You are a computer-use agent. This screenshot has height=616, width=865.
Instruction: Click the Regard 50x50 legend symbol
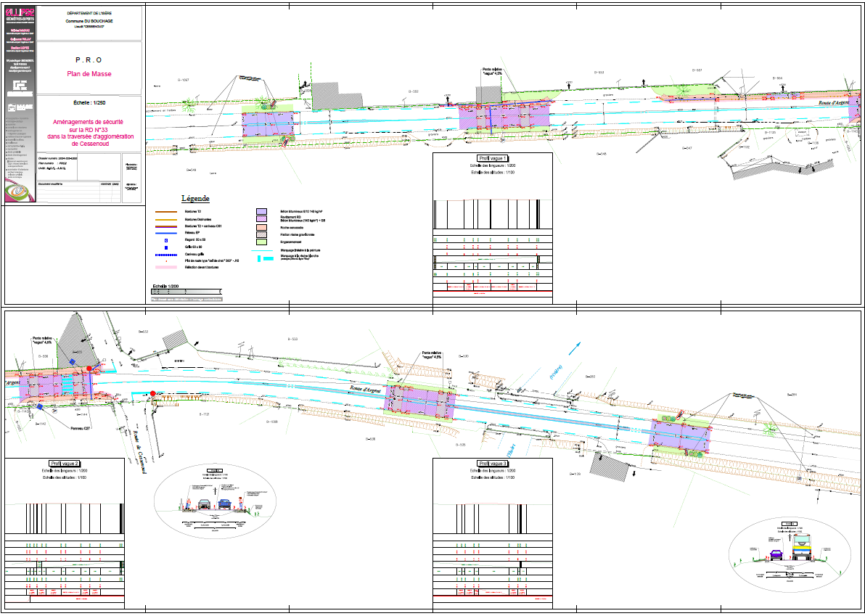click(166, 239)
